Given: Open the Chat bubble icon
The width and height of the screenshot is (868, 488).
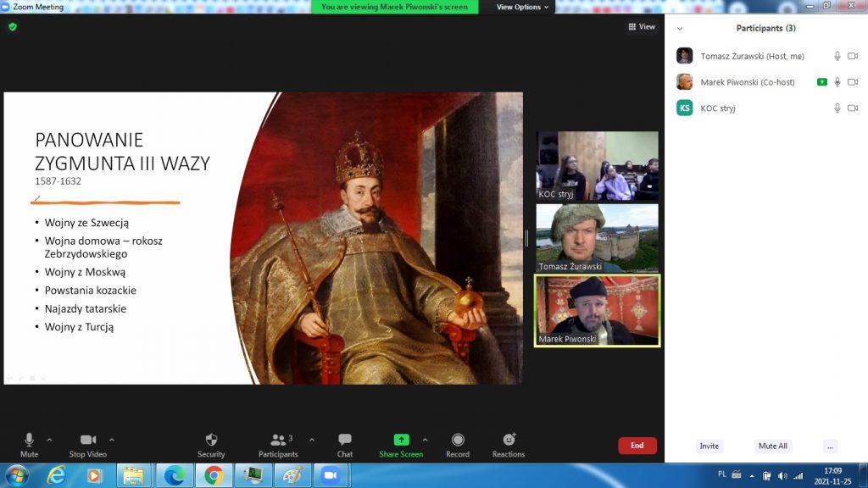Looking at the screenshot, I should click(345, 441).
